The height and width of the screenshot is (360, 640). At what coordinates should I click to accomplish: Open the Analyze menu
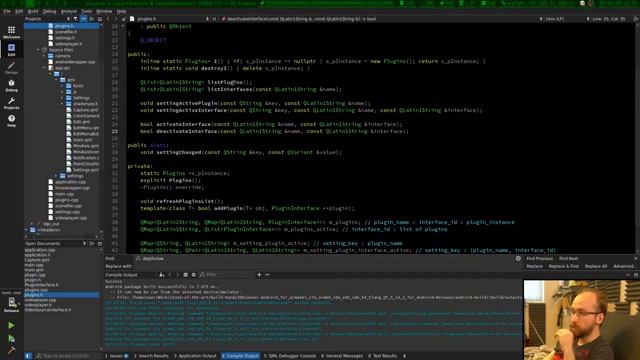pos(69,11)
